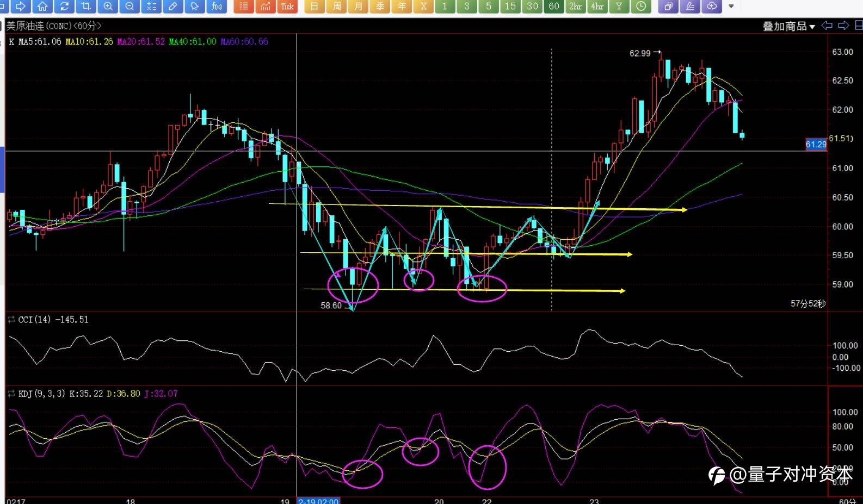Open the price alert bell icon
This screenshot has width=863, height=504.
[x=195, y=6]
